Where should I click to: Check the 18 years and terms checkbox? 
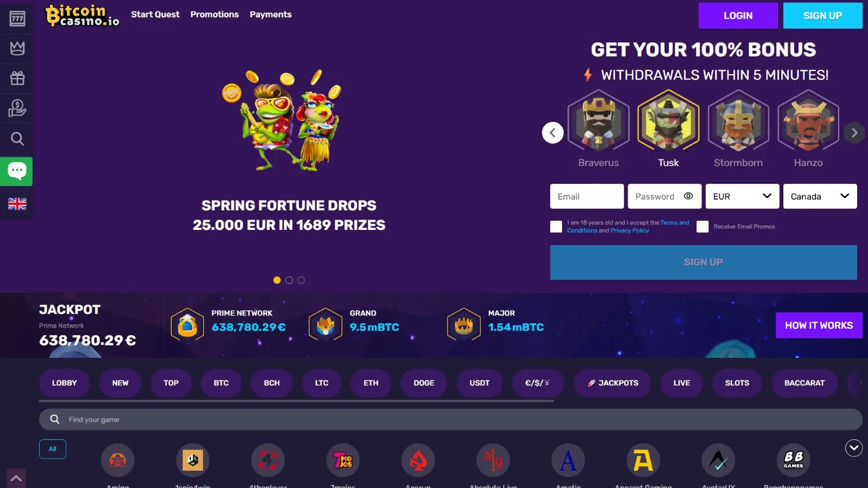click(556, 227)
